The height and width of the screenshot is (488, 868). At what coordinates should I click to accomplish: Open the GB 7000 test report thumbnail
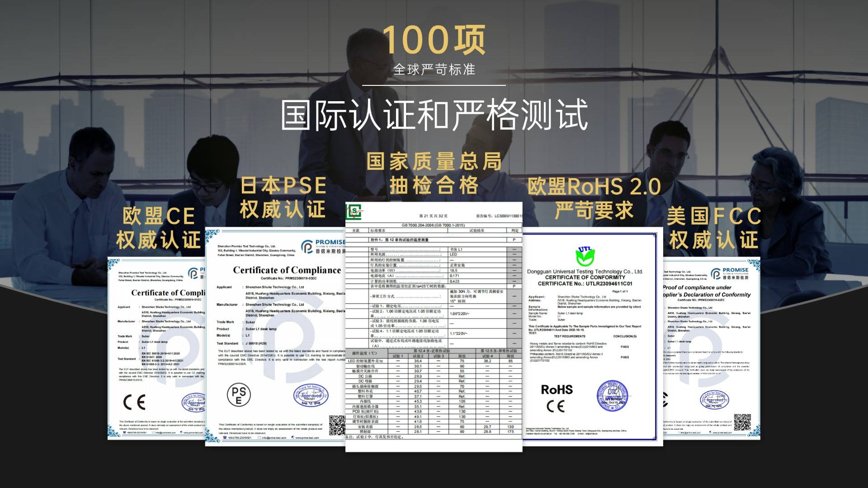(x=433, y=325)
